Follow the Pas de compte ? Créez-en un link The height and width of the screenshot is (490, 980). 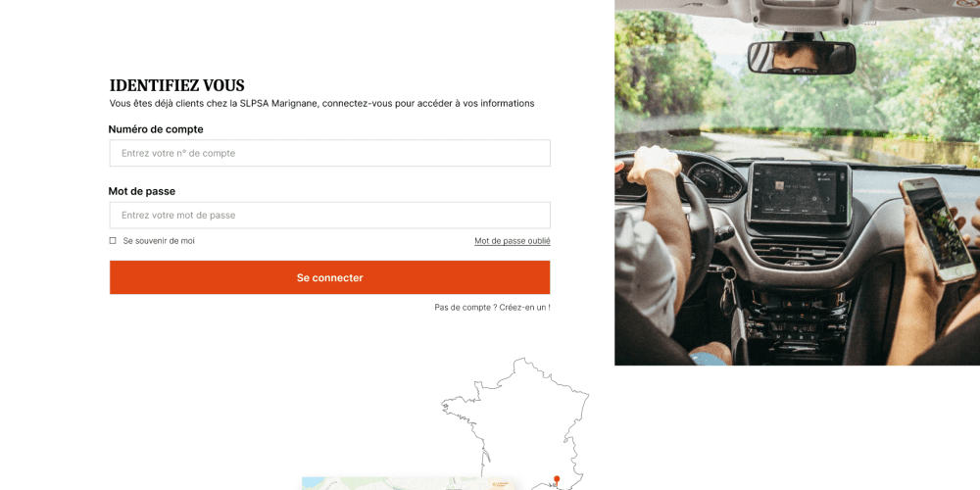(x=493, y=308)
